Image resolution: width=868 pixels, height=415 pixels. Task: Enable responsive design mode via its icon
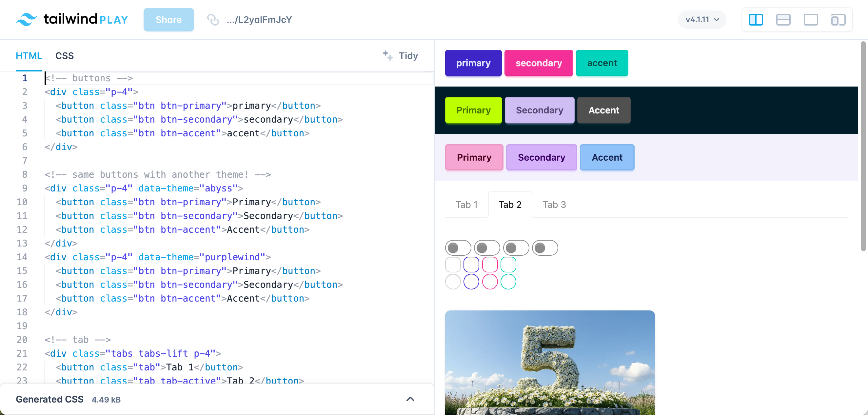(838, 20)
